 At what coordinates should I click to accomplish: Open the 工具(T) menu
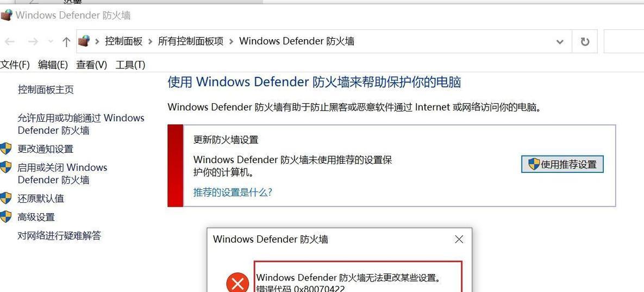pyautogui.click(x=130, y=65)
